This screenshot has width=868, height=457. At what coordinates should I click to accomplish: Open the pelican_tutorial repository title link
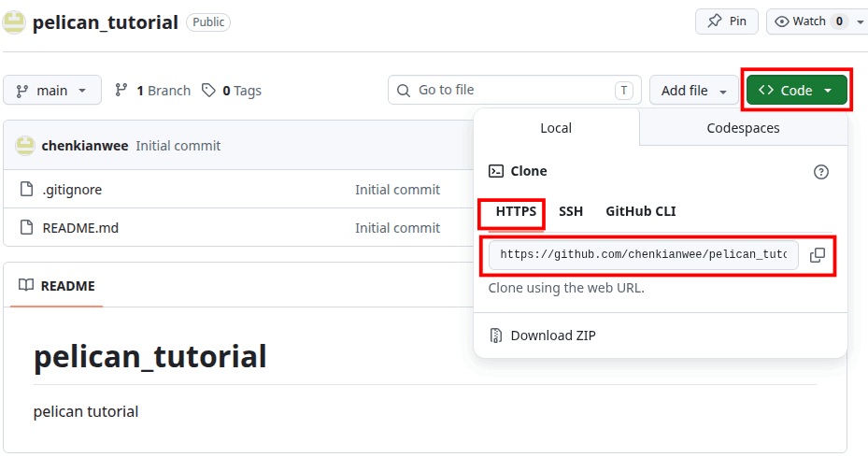pyautogui.click(x=106, y=22)
